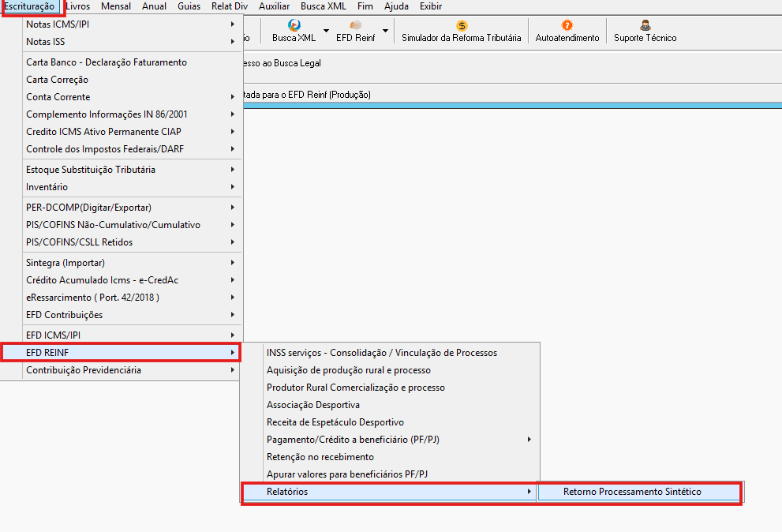Expand PIS/COFINS Não-Cumulativo/Cumulativo submenu
This screenshot has height=532, width=782.
click(x=131, y=225)
